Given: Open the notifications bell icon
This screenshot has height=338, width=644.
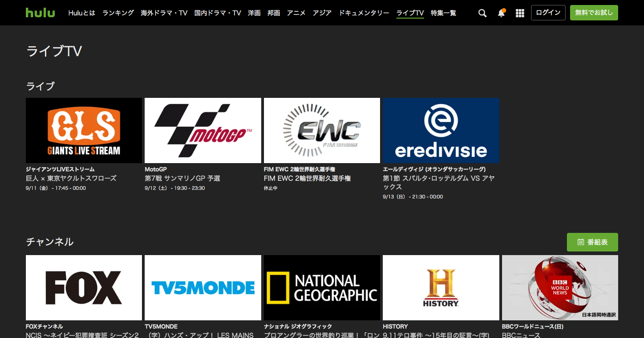Looking at the screenshot, I should [501, 13].
